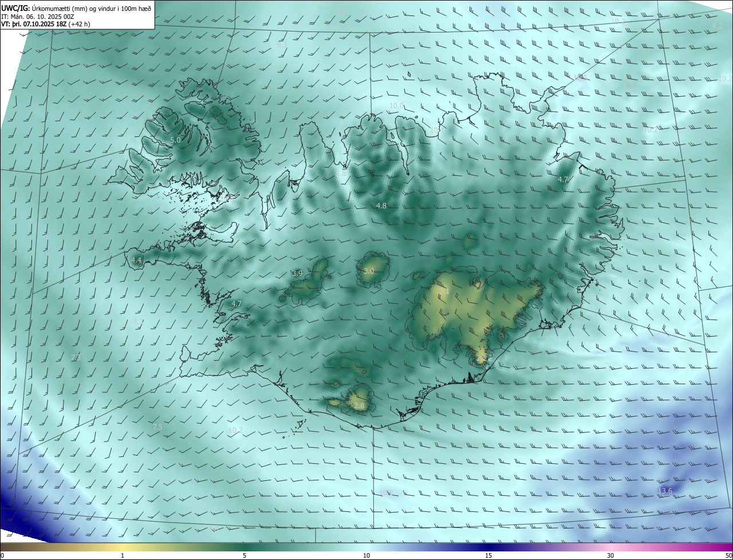Click the 8.2 value label

[718, 26]
